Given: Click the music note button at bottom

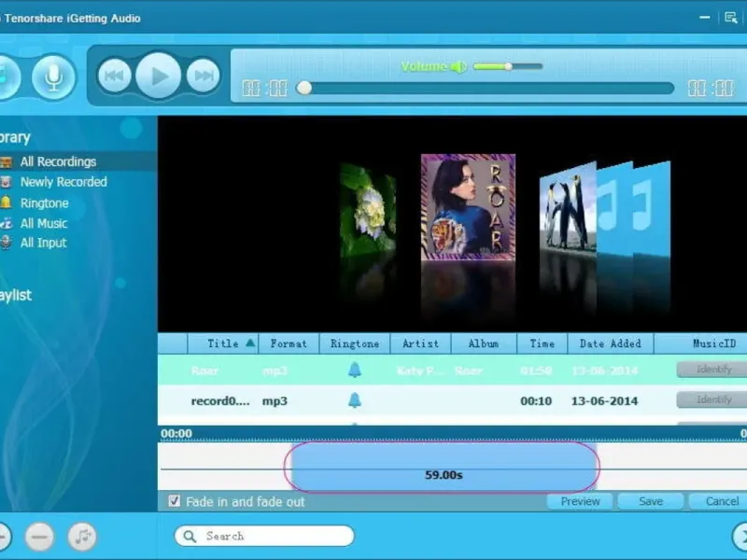Looking at the screenshot, I should point(82,537).
